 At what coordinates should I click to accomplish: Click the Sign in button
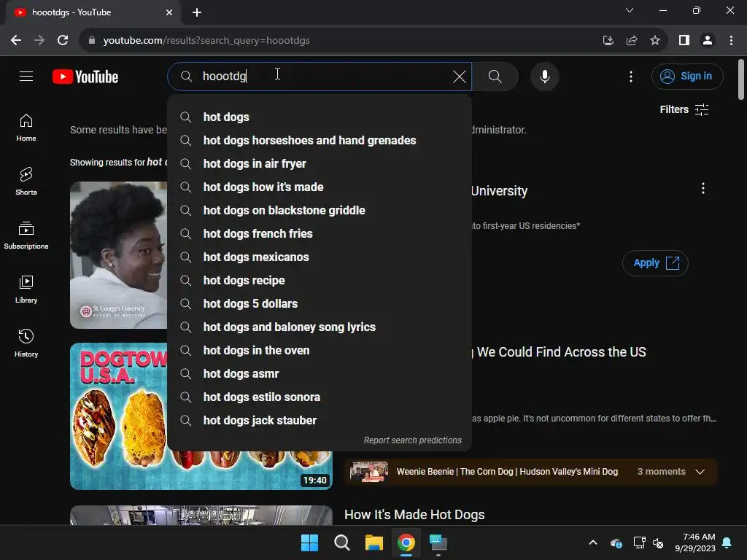687,76
